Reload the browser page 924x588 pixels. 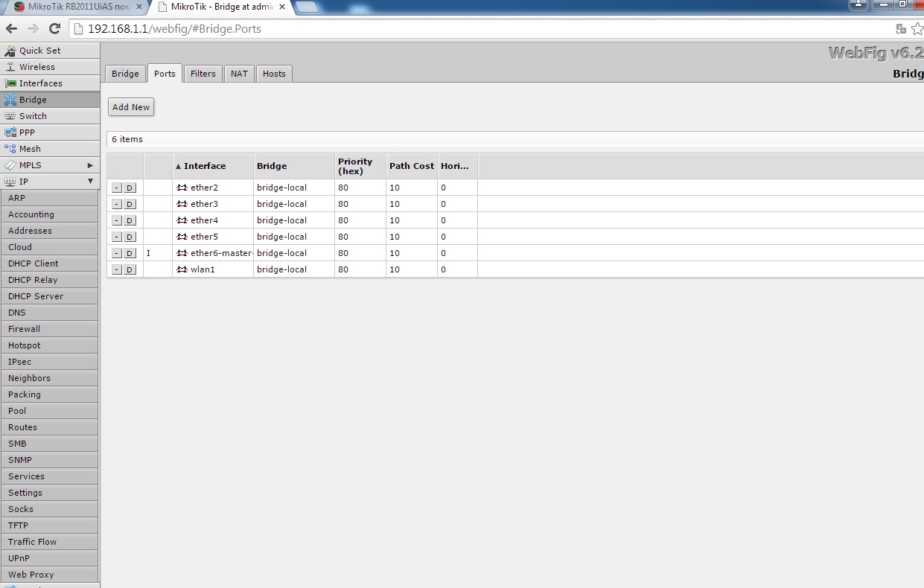[x=54, y=29]
